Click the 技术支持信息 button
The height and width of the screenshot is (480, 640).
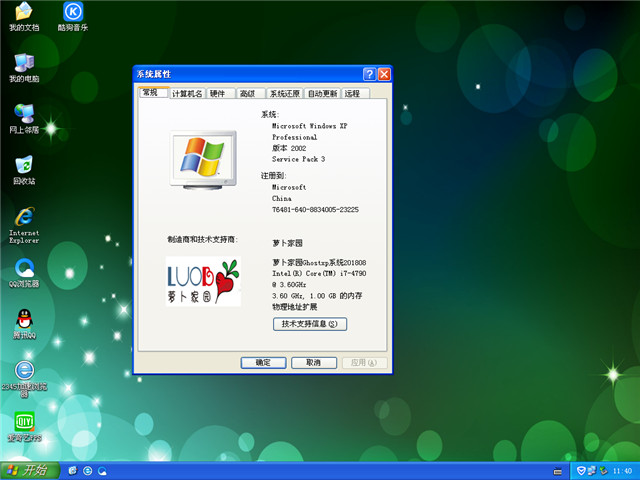310,324
